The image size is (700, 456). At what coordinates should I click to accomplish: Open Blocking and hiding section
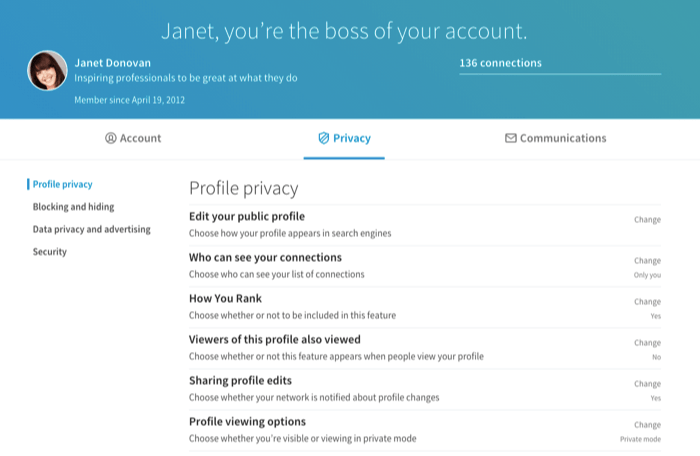point(73,207)
